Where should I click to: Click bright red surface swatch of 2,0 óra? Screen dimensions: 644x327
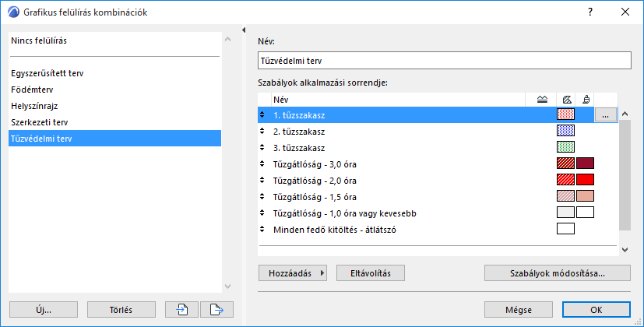(586, 180)
